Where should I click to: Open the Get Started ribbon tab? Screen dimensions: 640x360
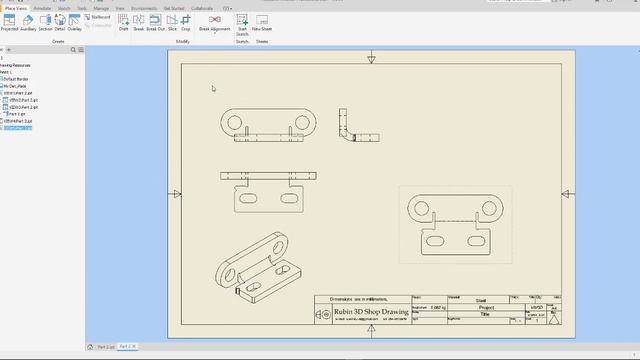174,8
